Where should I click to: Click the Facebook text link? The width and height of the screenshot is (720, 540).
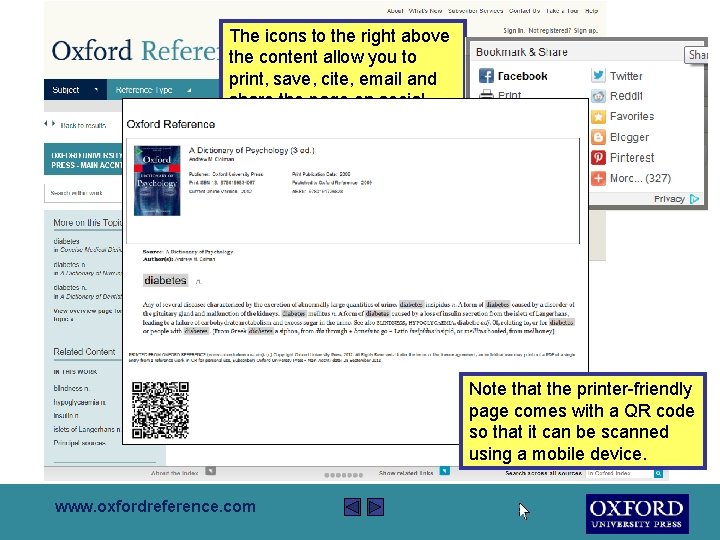click(523, 76)
